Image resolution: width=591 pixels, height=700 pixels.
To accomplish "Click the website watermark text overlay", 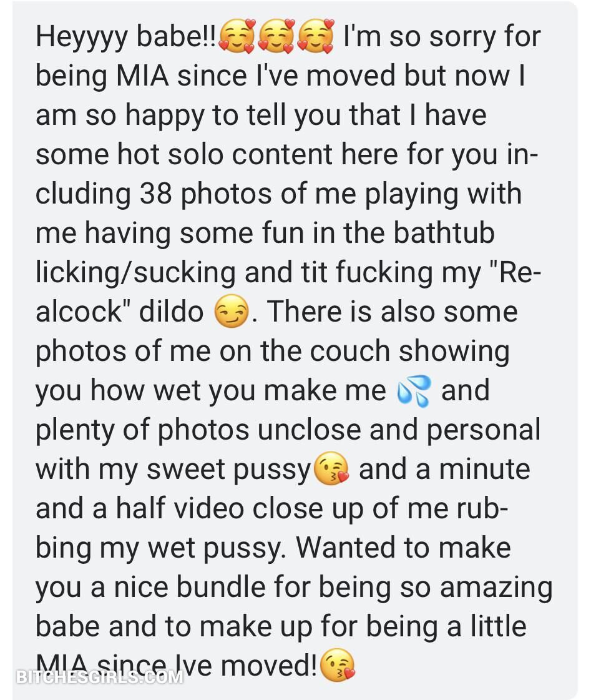I will pyautogui.click(x=100, y=677).
